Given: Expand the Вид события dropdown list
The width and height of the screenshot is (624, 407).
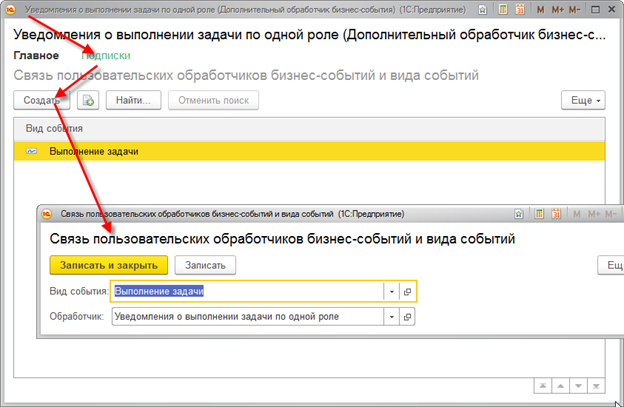Looking at the screenshot, I should pos(389,291).
